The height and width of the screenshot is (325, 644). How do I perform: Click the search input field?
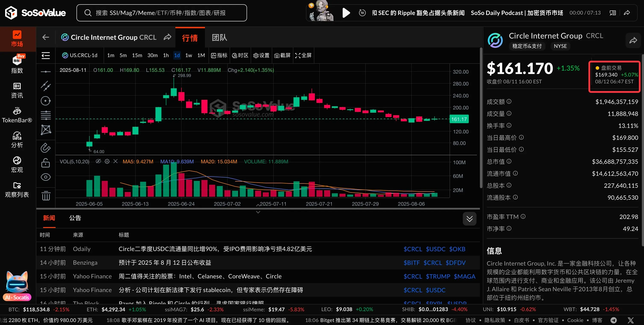tap(162, 13)
